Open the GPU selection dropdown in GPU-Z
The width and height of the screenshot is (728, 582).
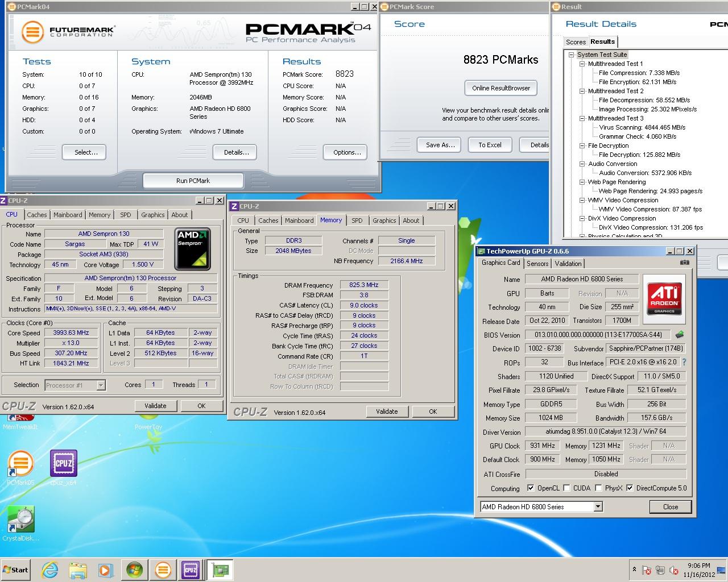click(x=598, y=506)
